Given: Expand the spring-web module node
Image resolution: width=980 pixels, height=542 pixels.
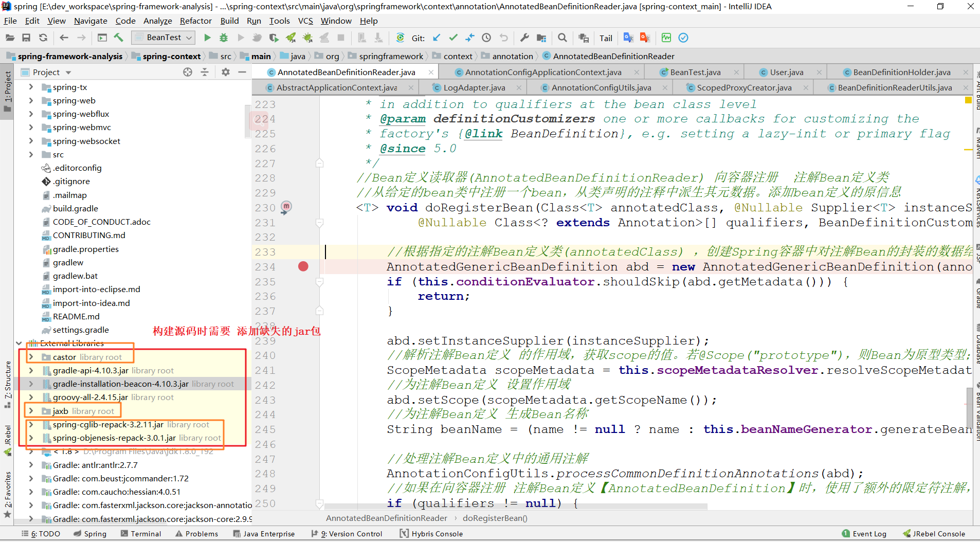Looking at the screenshot, I should point(31,100).
